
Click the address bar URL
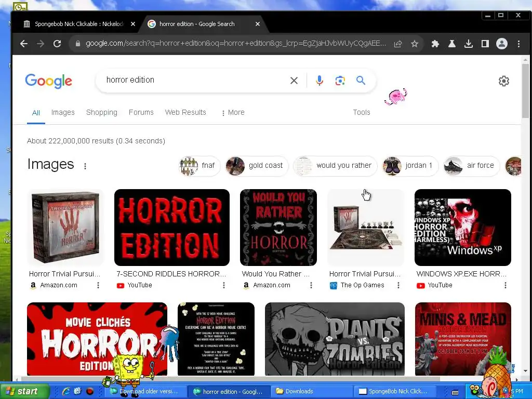[235, 44]
